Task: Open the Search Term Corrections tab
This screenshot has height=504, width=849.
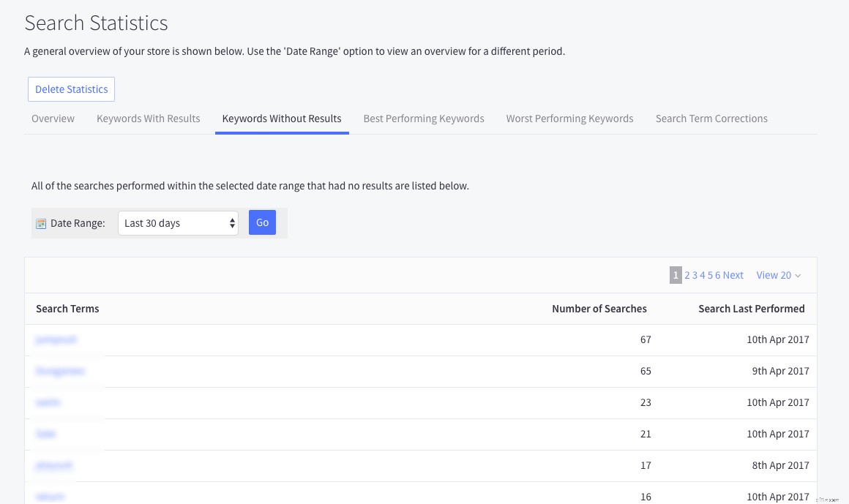Action: [711, 118]
